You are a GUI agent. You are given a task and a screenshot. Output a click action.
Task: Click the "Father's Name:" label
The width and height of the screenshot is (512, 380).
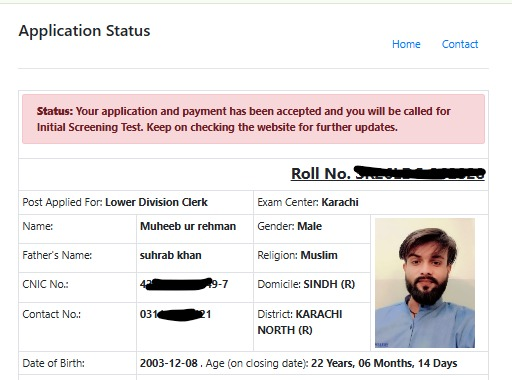[57, 255]
